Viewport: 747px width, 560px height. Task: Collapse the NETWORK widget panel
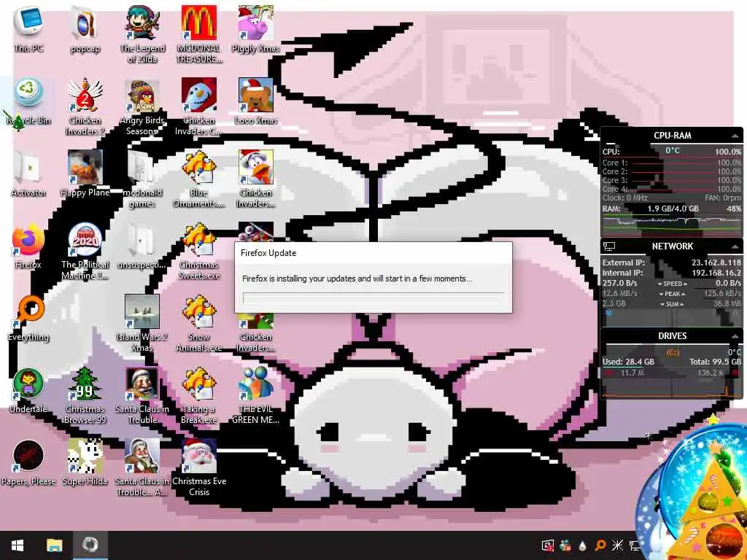735,246
